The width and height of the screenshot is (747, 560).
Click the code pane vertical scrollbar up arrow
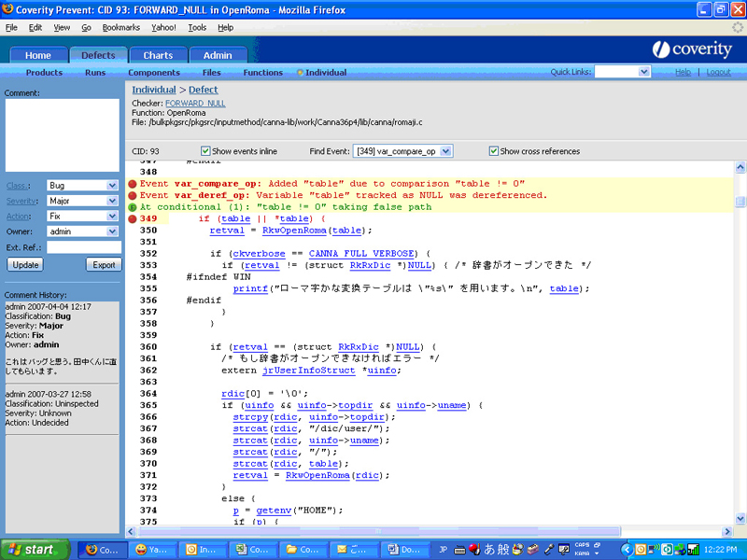tap(740, 167)
